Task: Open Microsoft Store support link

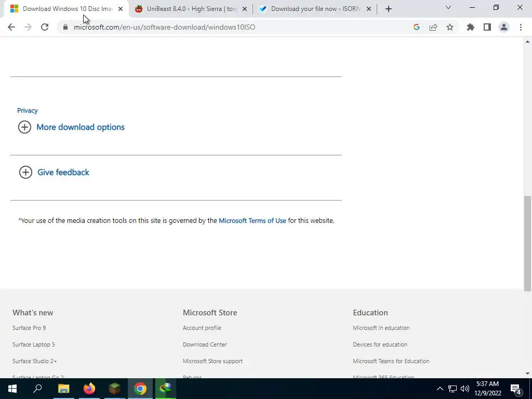Action: click(x=212, y=362)
